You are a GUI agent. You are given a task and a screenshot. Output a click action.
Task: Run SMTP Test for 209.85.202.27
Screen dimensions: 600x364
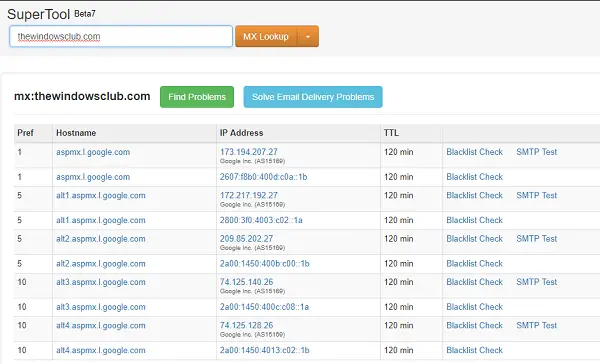pyautogui.click(x=536, y=238)
